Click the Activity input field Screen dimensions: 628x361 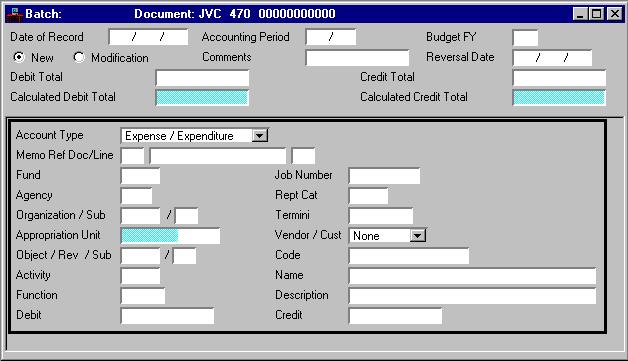coord(140,276)
